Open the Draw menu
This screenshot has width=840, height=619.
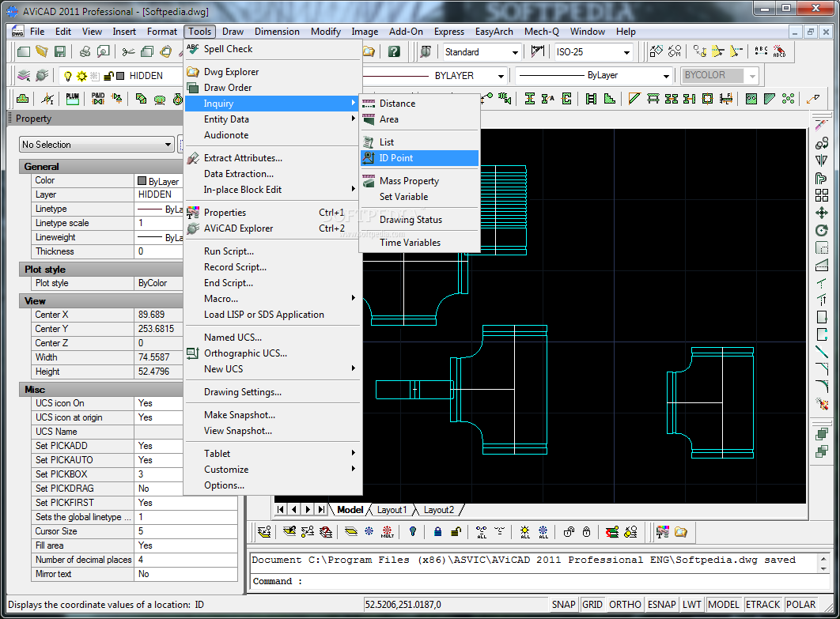click(x=233, y=32)
